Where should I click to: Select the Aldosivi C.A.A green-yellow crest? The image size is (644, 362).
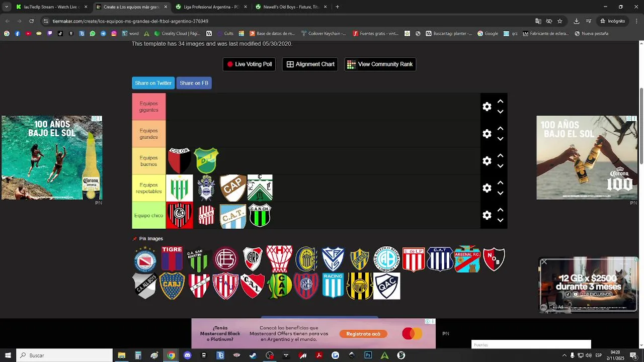pyautogui.click(x=279, y=286)
